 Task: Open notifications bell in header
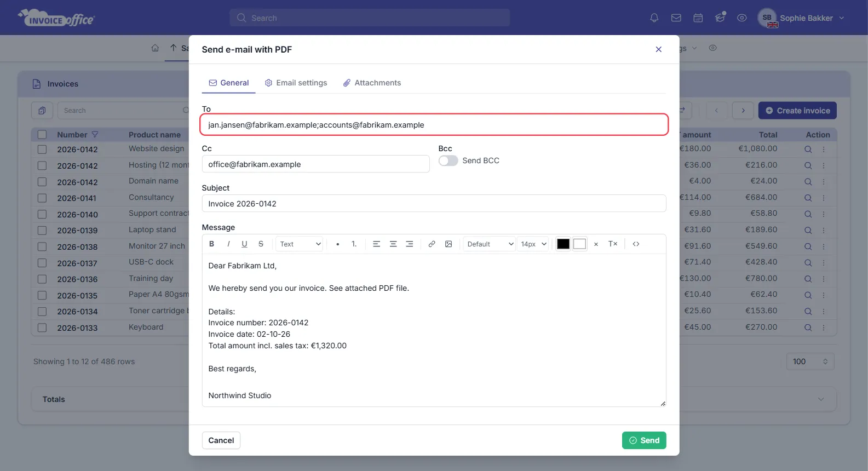click(x=654, y=18)
